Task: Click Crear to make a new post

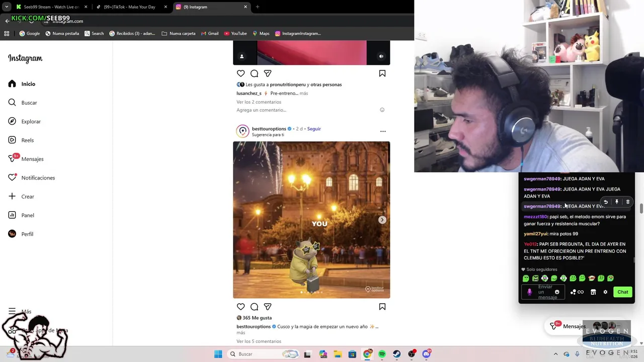Action: 21,197
